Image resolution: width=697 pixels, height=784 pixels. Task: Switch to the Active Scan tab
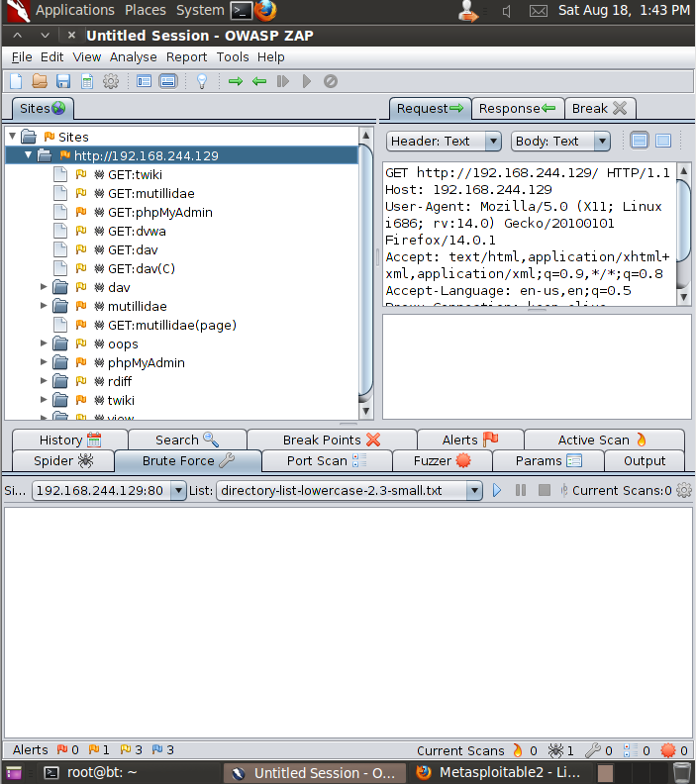pos(602,440)
